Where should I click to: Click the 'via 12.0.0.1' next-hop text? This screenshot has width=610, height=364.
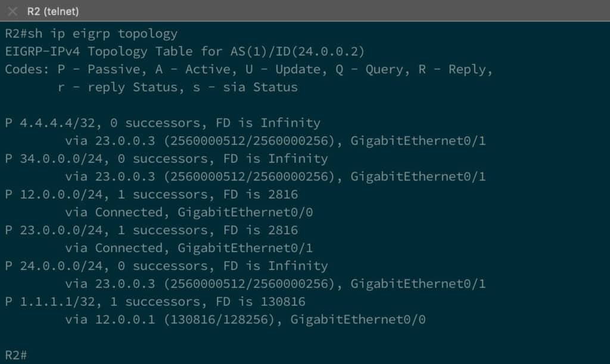pos(110,320)
